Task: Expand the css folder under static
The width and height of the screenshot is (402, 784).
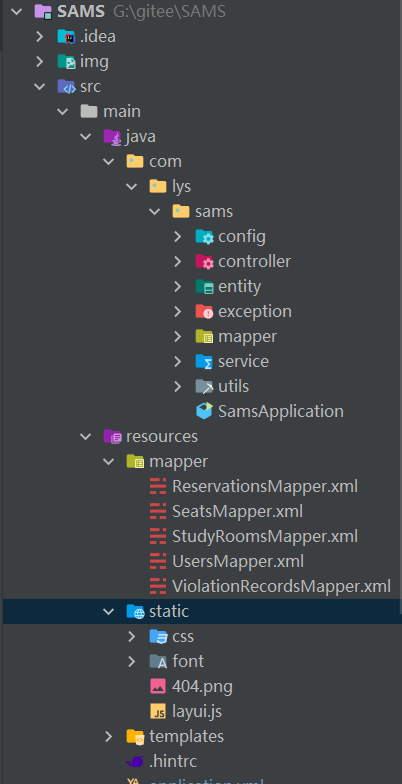Action: click(x=132, y=636)
